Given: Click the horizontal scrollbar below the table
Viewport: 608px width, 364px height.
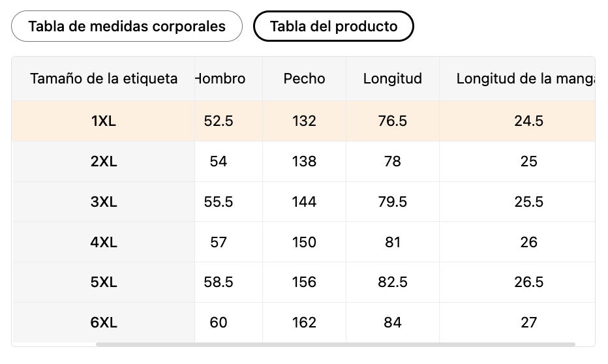Looking at the screenshot, I should pos(335,344).
